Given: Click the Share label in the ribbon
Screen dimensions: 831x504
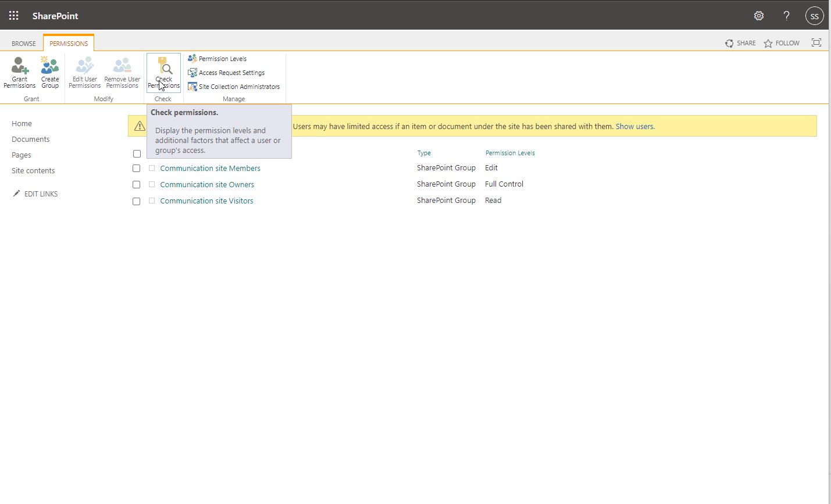Looking at the screenshot, I should [746, 43].
